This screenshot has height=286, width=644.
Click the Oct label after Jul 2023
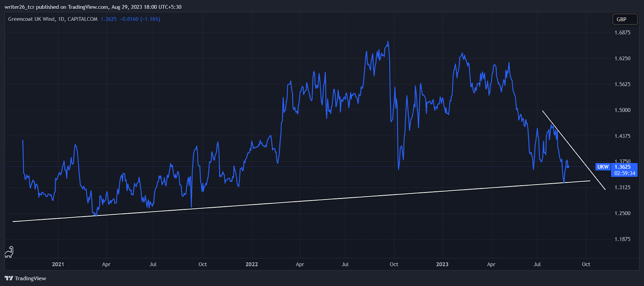[586, 264]
